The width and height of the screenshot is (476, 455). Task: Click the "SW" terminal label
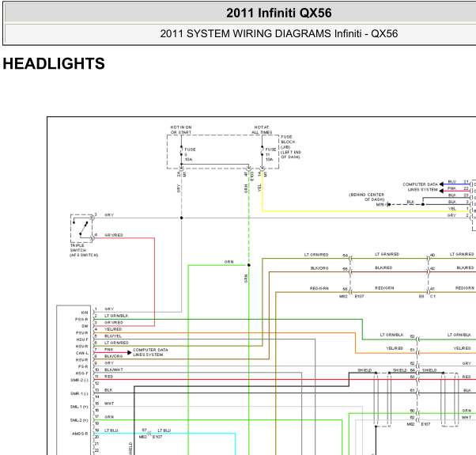coord(85,326)
